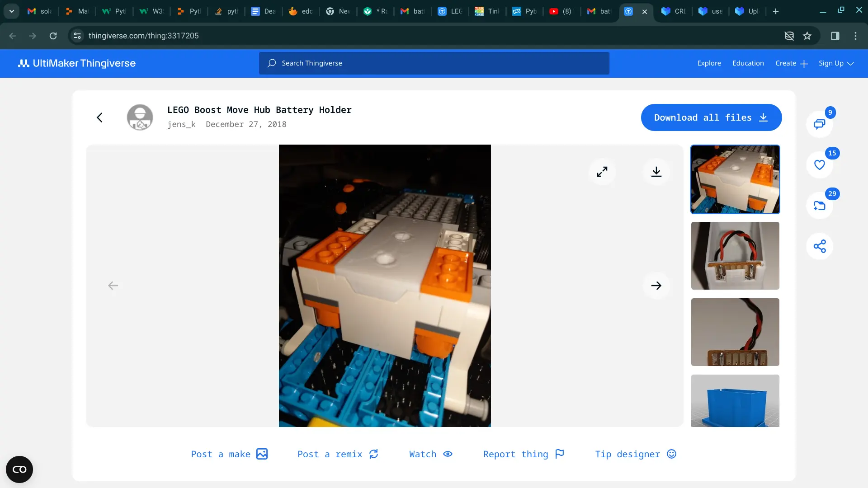
Task: Open the CC license badge button
Action: [x=19, y=469]
